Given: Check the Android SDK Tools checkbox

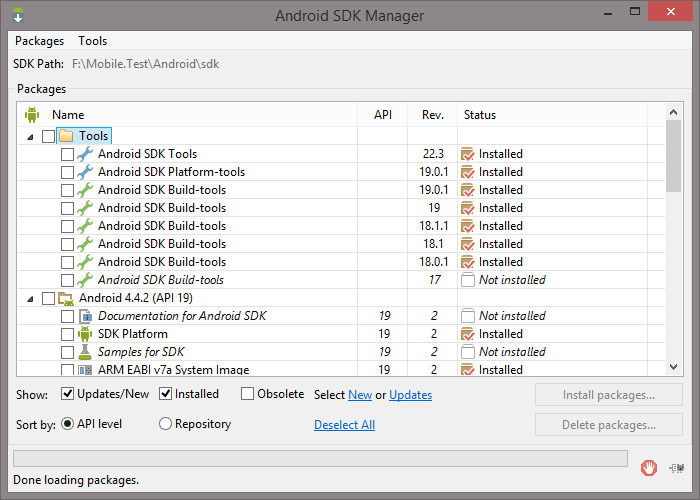Looking at the screenshot, I should [67, 154].
